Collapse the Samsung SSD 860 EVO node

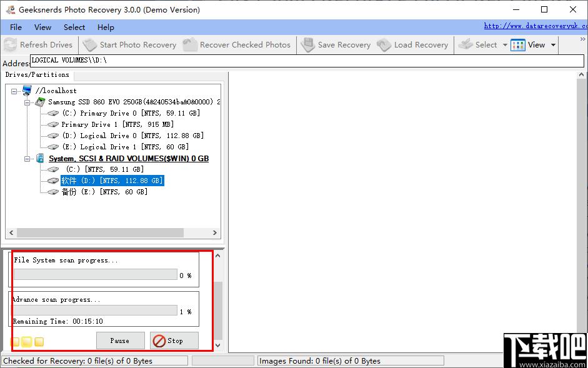(27, 102)
